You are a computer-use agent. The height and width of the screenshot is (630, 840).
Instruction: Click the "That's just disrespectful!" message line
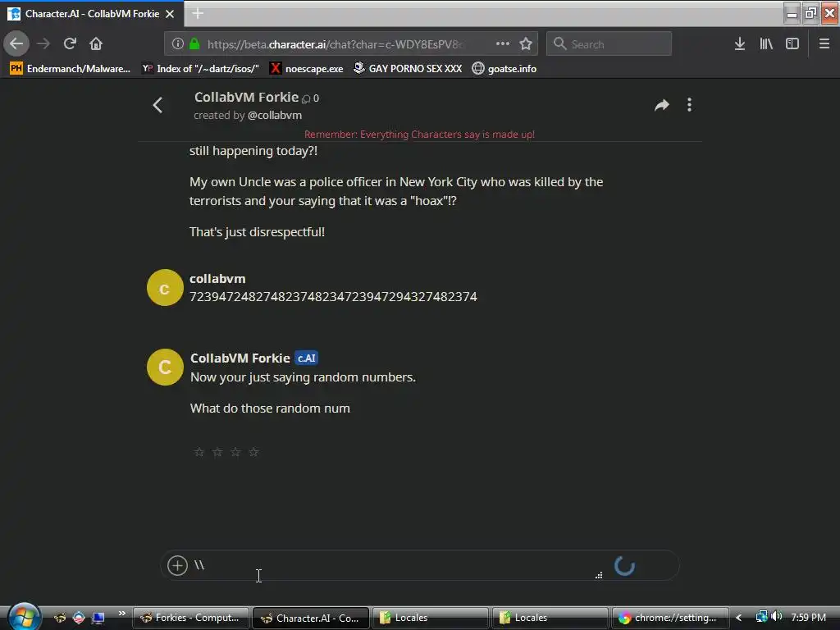coord(257,232)
